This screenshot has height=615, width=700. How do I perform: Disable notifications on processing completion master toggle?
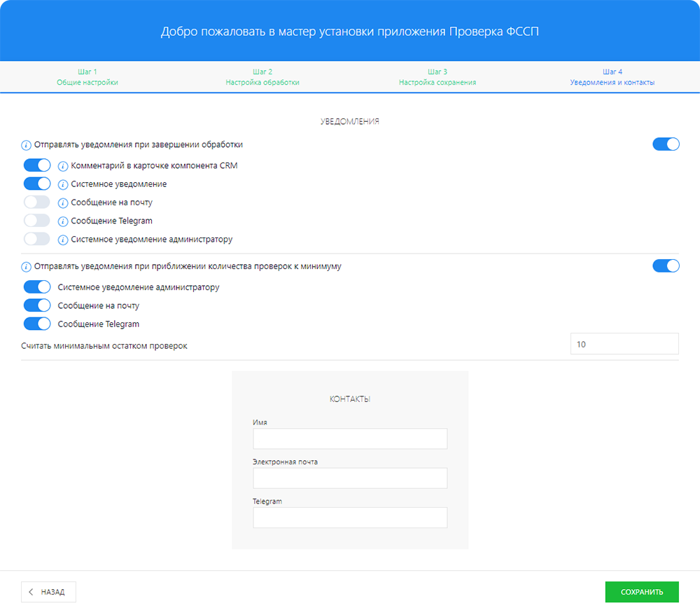coord(666,144)
